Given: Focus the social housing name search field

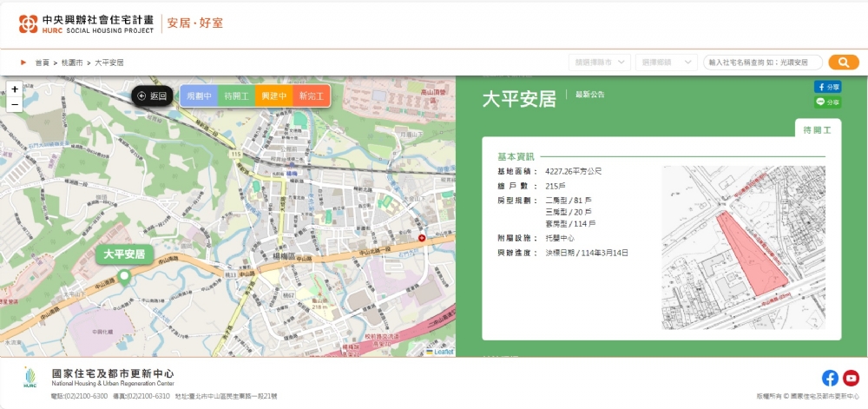Looking at the screenshot, I should [763, 63].
